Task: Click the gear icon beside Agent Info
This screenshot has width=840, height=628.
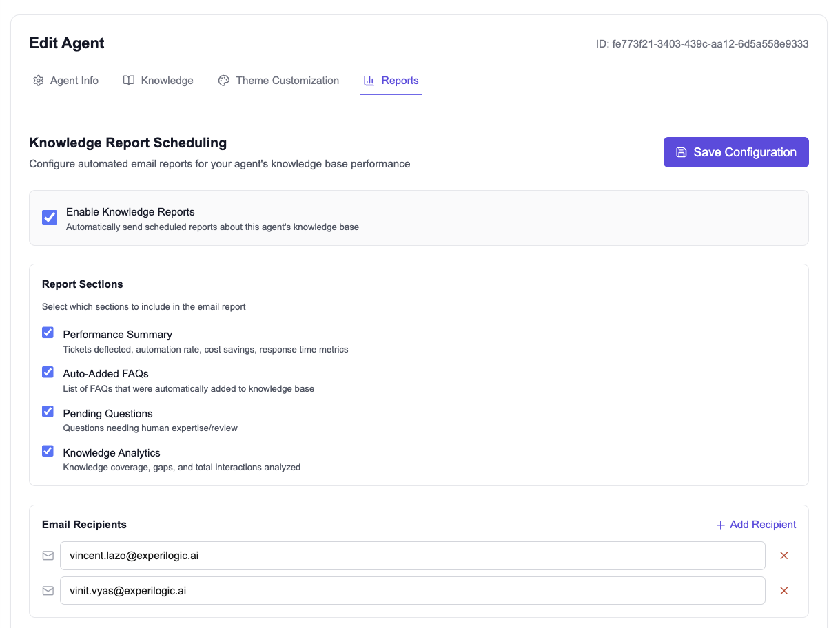Action: coord(39,81)
